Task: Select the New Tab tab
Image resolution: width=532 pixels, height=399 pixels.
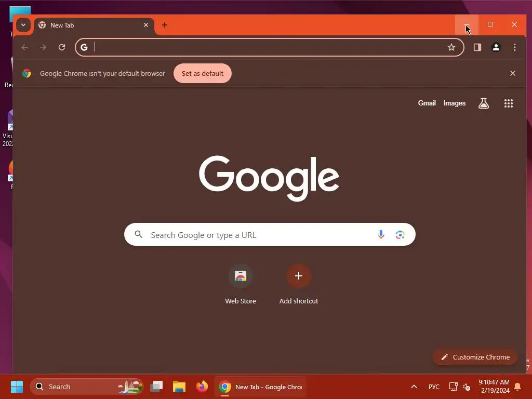Action: pyautogui.click(x=94, y=25)
